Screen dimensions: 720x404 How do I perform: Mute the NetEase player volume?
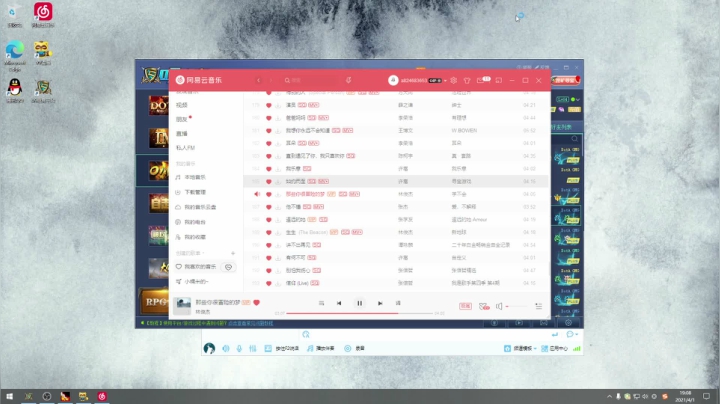[499, 306]
